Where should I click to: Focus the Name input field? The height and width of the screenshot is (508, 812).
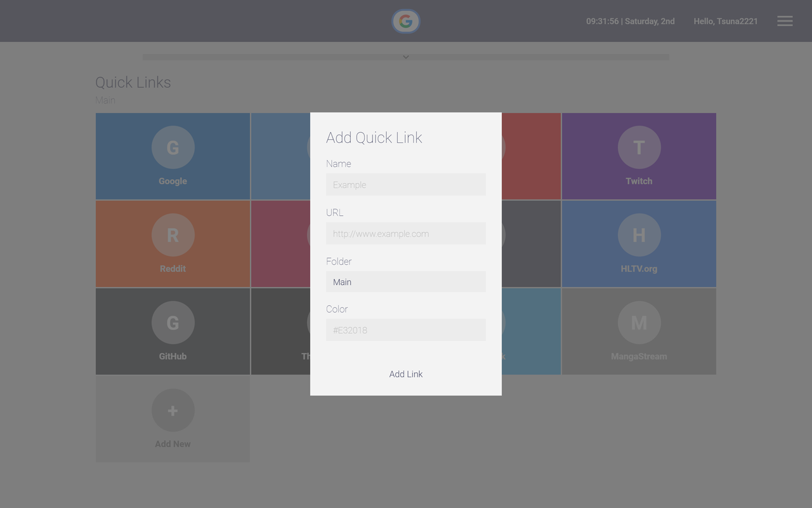[x=406, y=185]
